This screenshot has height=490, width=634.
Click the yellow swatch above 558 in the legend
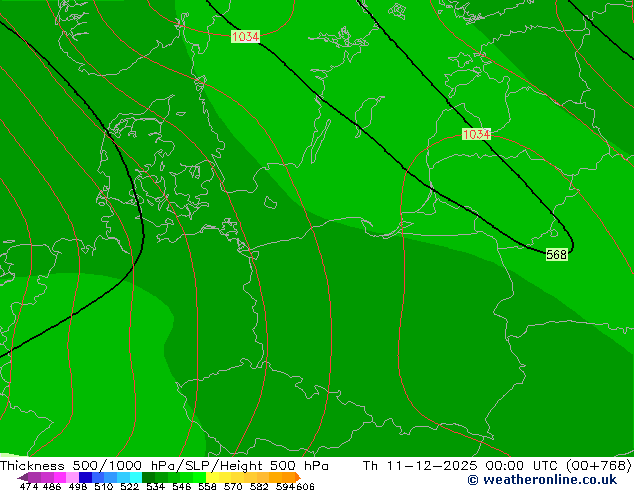[212, 477]
